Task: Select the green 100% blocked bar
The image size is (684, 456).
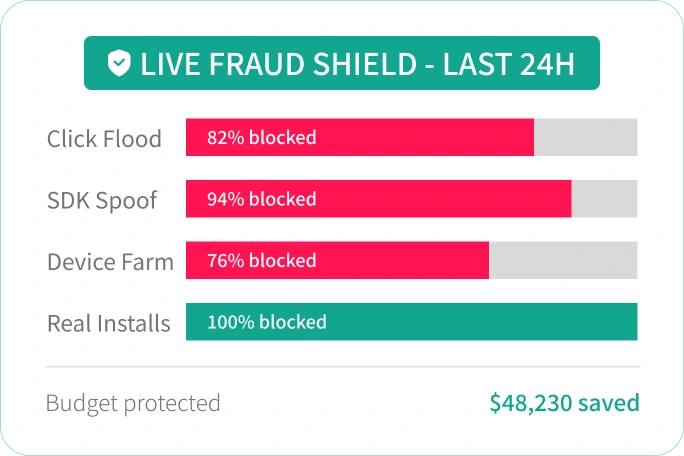Action: point(411,322)
